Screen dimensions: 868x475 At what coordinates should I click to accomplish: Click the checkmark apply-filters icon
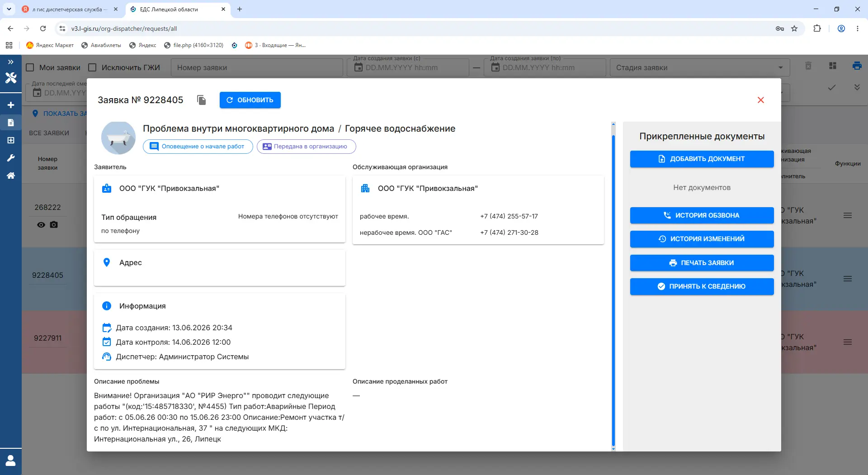coord(832,87)
